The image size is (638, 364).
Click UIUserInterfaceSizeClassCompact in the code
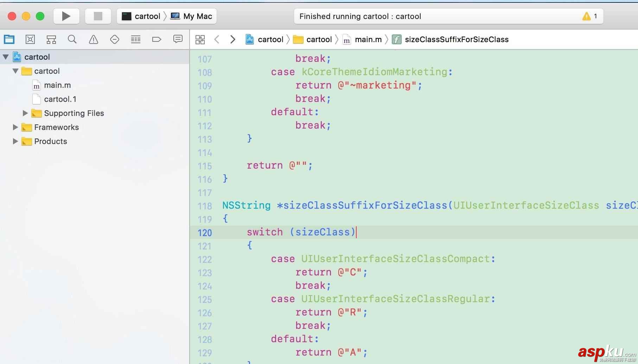point(396,259)
